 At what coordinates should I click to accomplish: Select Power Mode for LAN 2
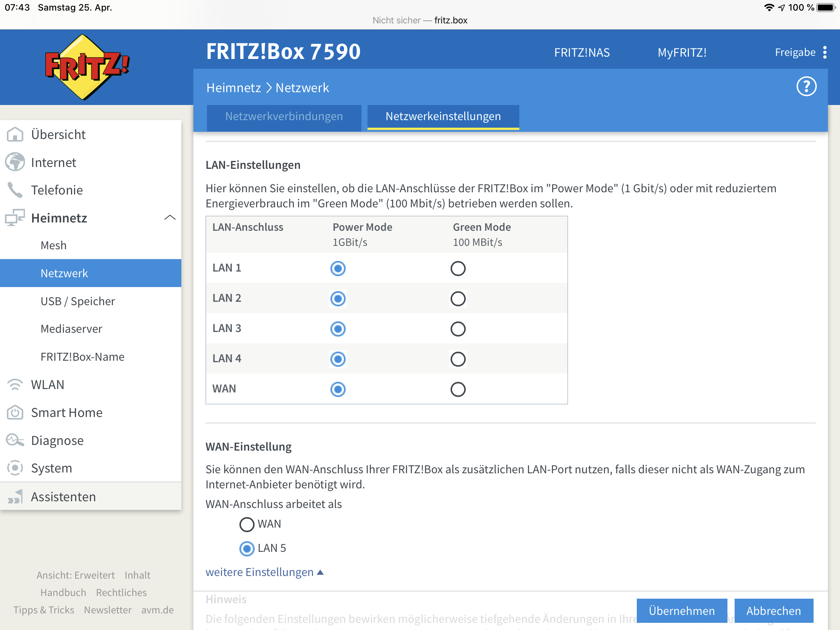338,299
